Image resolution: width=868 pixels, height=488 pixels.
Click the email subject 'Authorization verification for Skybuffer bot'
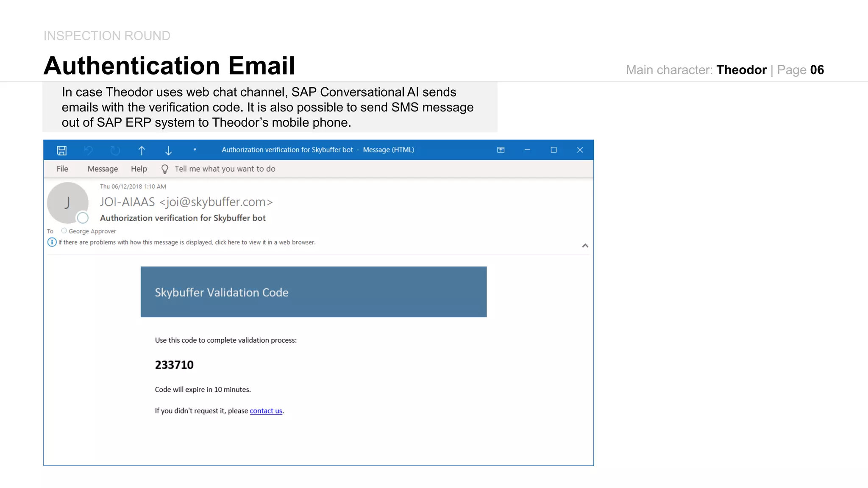click(183, 218)
